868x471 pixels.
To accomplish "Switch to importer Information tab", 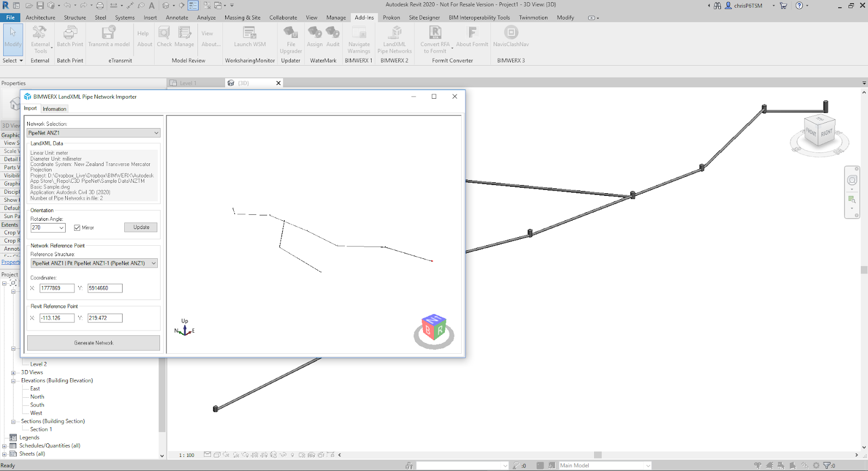I will (54, 109).
